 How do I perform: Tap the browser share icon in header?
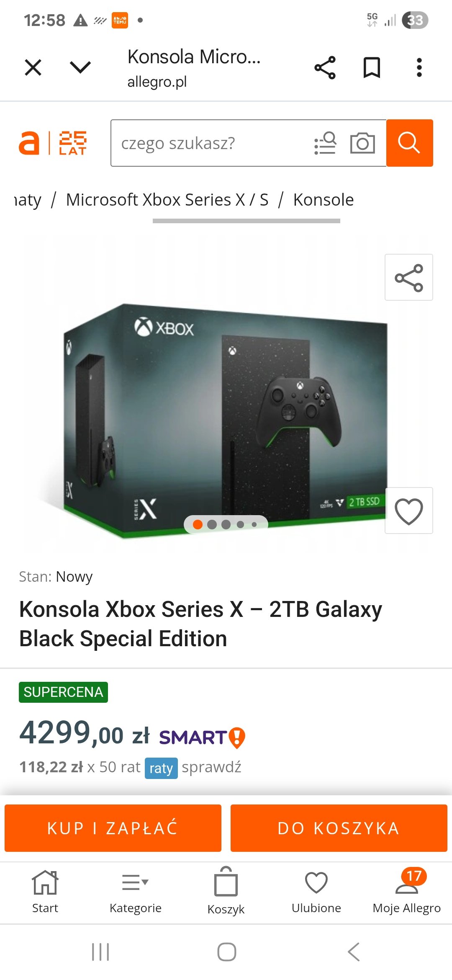pos(325,67)
